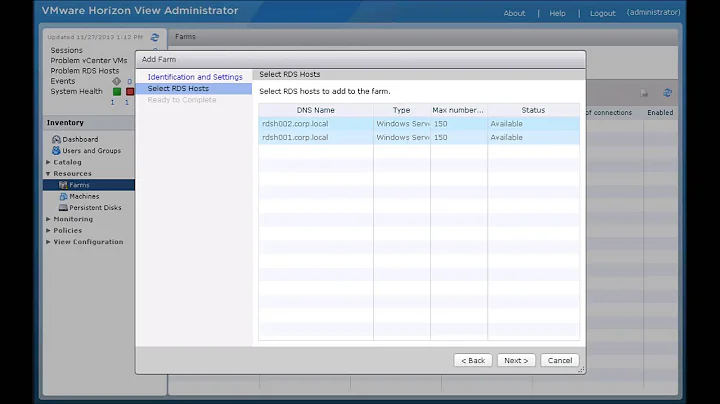Click Available status for rdsh002.corp.local
Image resolution: width=720 pixels, height=404 pixels.
pyautogui.click(x=506, y=123)
